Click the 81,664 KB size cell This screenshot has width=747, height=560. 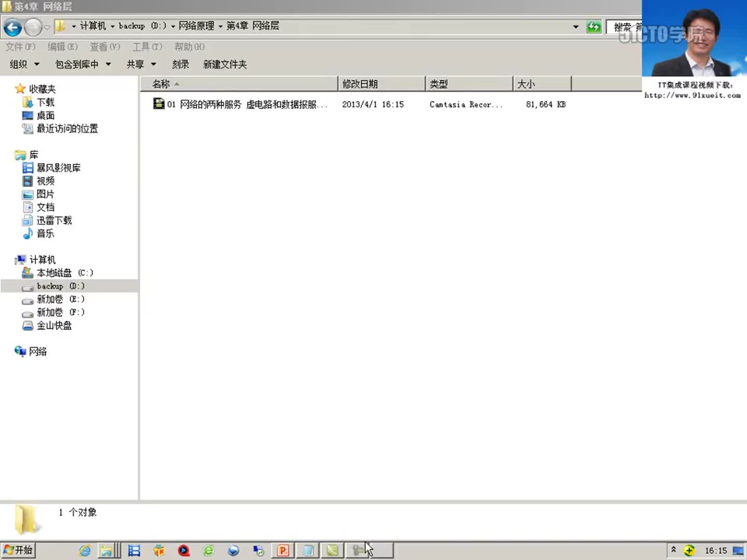pos(546,104)
